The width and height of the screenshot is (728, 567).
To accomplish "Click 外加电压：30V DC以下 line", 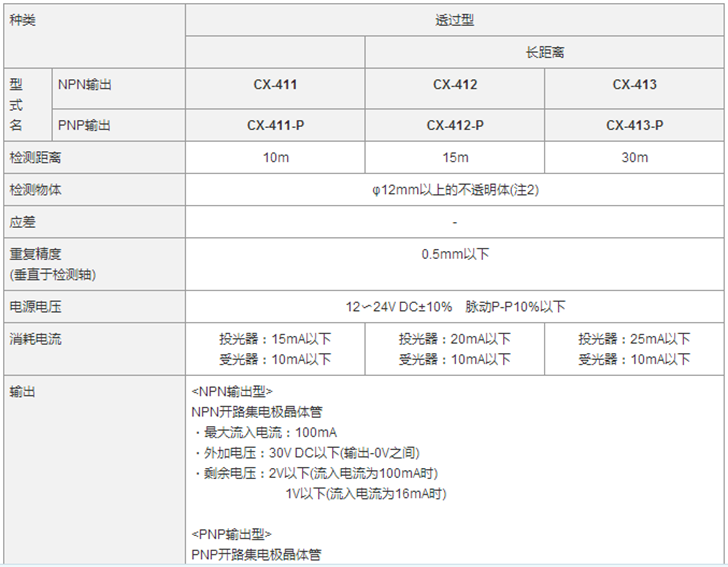I will pos(307,453).
